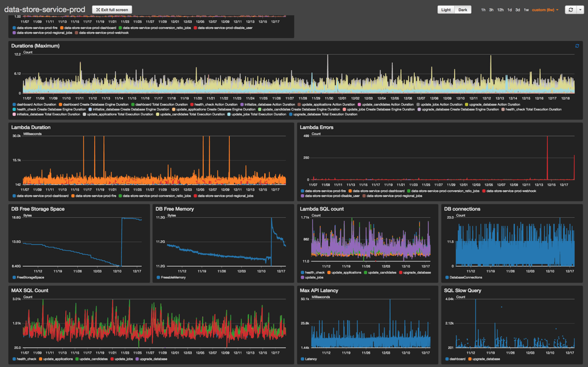588x367 pixels.
Task: Click the dashboard refresh icon
Action: (x=570, y=10)
